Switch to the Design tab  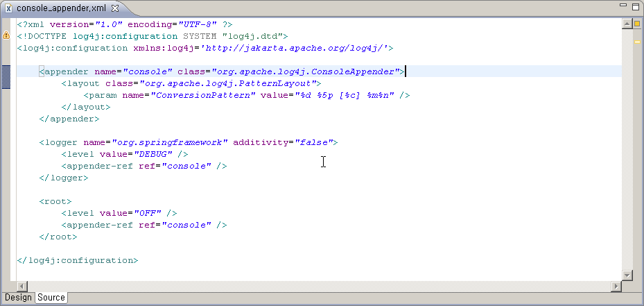coord(18,298)
